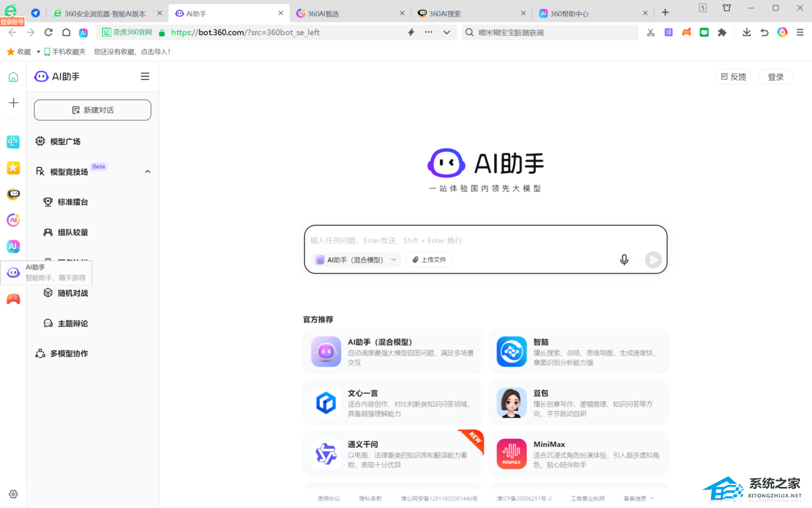Click the browser search box field
Viewport: 812px width, 508px height.
pos(550,32)
